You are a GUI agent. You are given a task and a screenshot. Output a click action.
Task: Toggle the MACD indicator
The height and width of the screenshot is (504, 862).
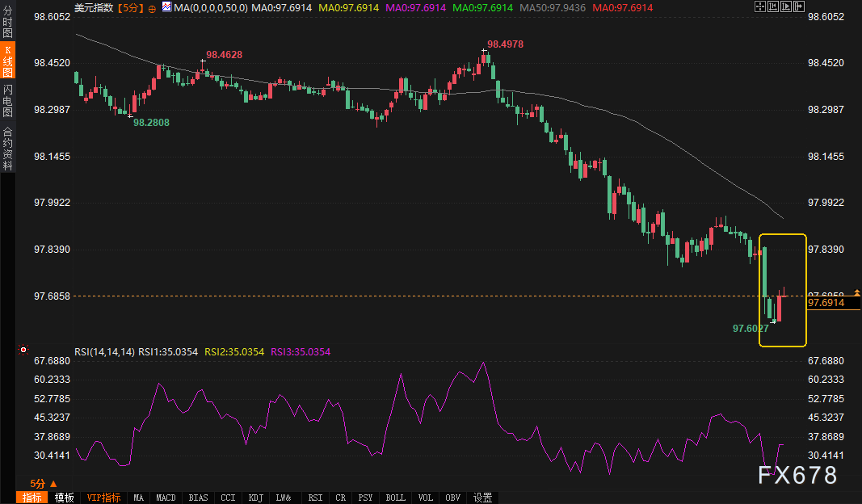pos(166,498)
